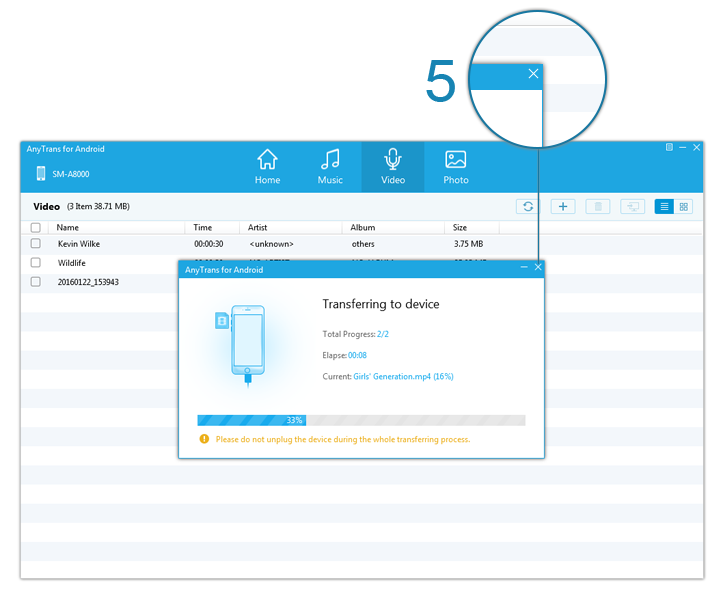Click the orange warning icon
This screenshot has height=590, width=724.
(204, 439)
